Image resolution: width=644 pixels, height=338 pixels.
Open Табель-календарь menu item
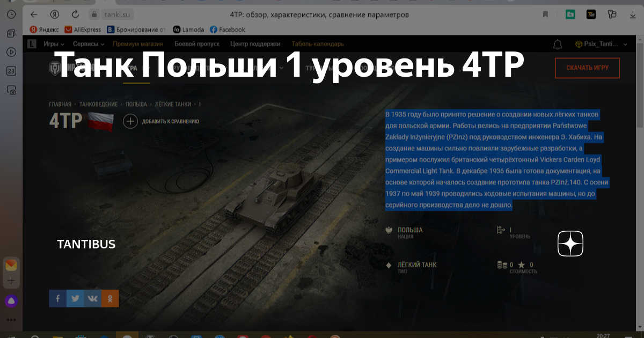318,44
